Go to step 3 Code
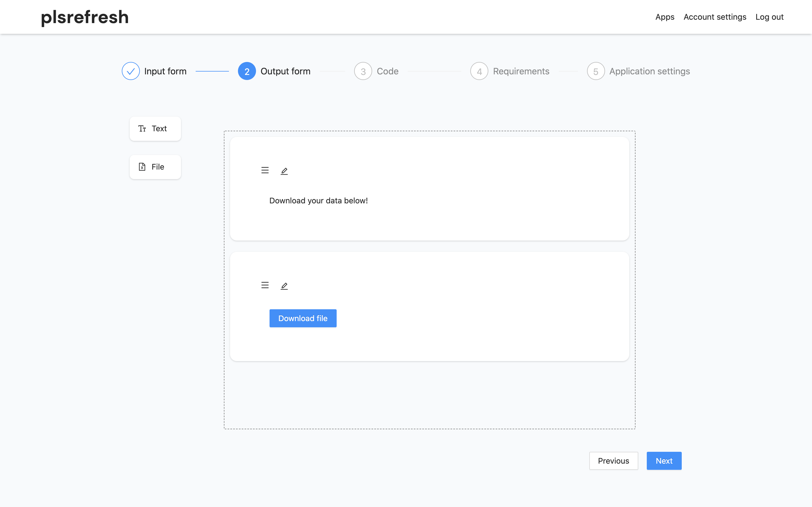This screenshot has height=507, width=812. tap(387, 71)
